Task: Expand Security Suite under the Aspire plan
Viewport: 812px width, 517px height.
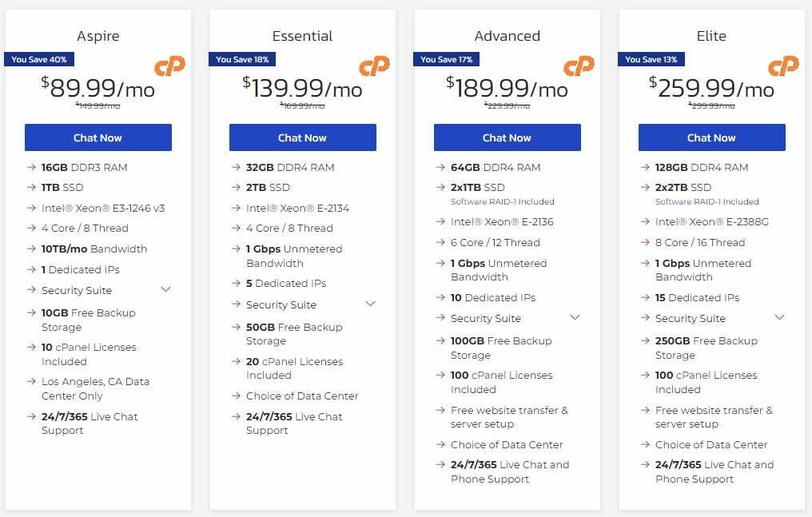Action: pos(167,291)
